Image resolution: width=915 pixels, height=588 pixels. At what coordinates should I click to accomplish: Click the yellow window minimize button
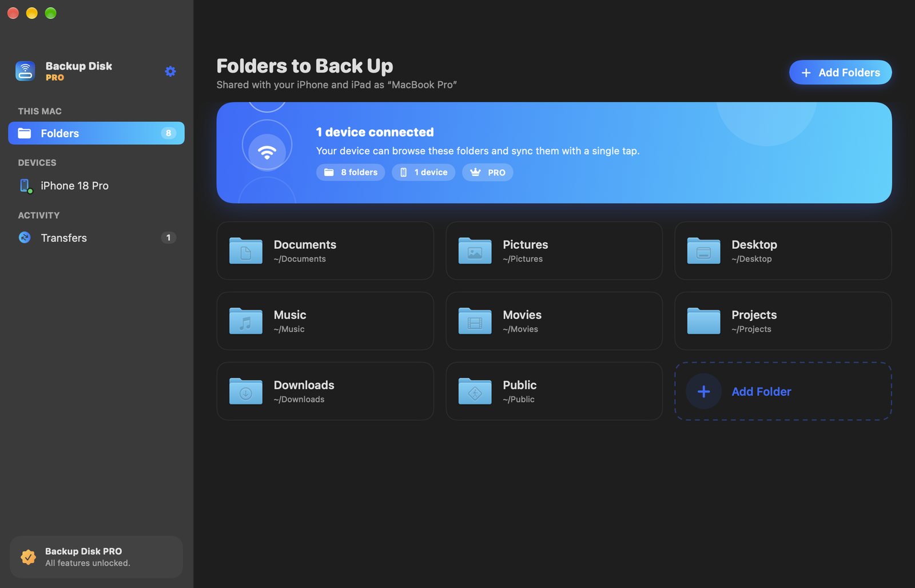coord(31,13)
